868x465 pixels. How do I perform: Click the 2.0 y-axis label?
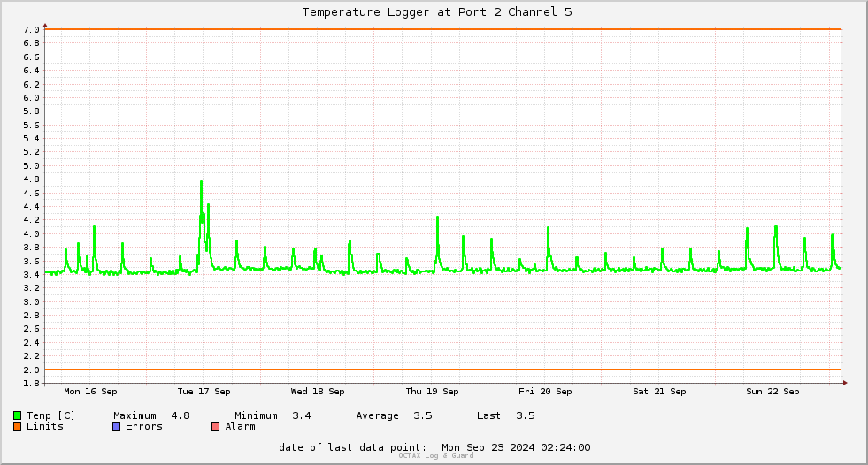32,370
